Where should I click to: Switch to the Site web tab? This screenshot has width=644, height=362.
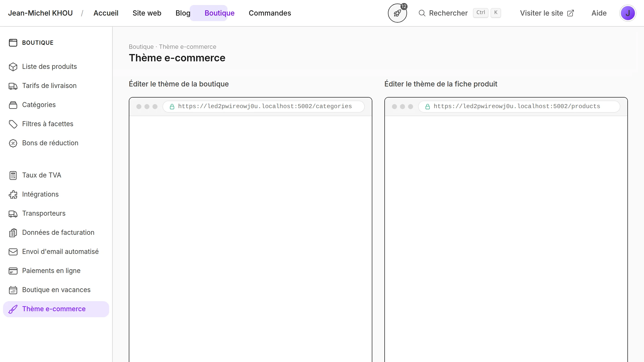point(147,13)
